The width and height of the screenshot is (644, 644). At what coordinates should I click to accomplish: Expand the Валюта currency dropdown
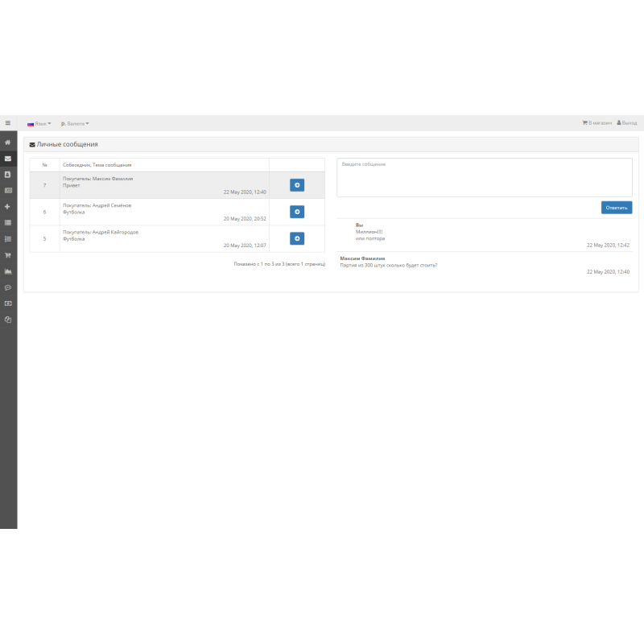tap(75, 123)
